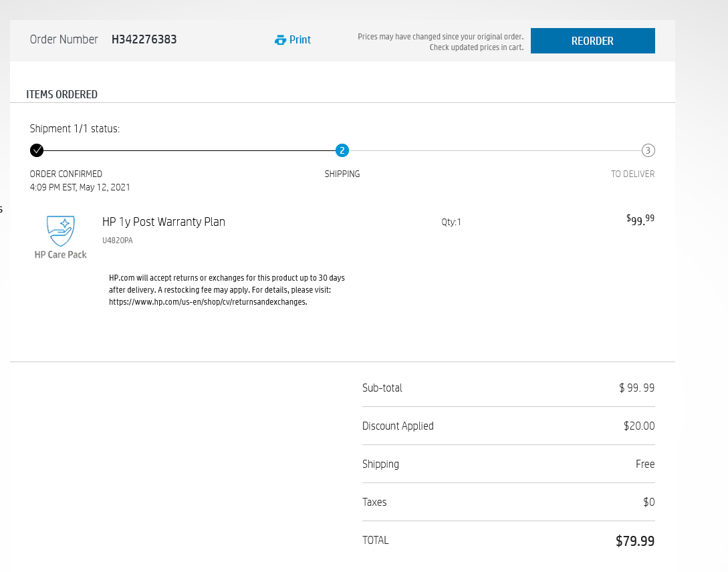This screenshot has height=572, width=728.
Task: Click the order confirmed checkmark circle
Action: (37, 150)
